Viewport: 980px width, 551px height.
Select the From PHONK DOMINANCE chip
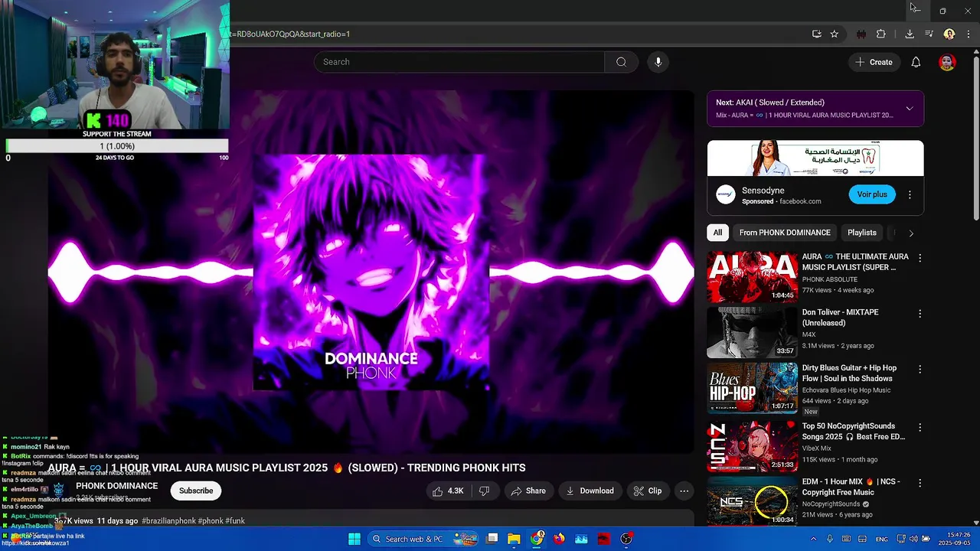pyautogui.click(x=785, y=233)
